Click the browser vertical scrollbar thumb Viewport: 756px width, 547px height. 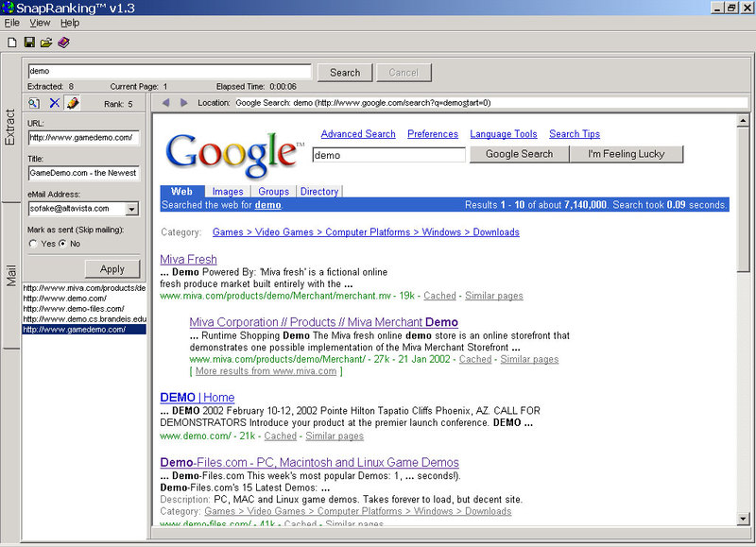coord(743,199)
